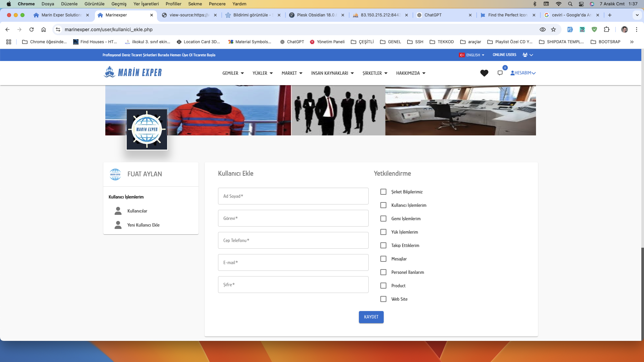
Task: Open the tab search dropdown in Chrome
Action: 637,15
